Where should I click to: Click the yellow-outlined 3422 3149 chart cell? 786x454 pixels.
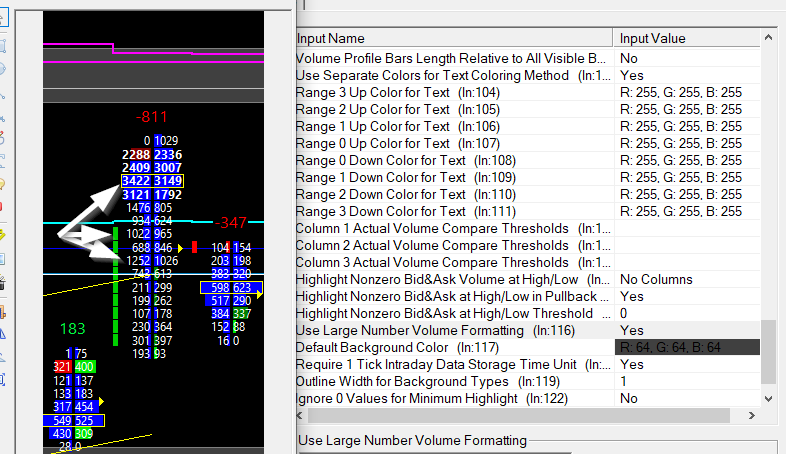coord(152,181)
